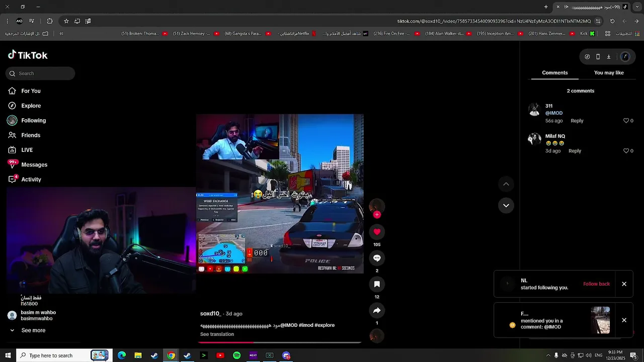
Task: Open the mentioned video thumbnail in notification
Action: [600, 320]
